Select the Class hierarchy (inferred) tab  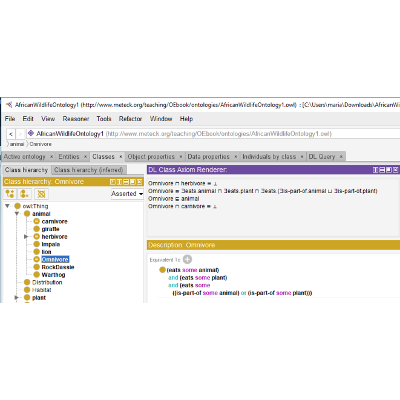point(89,170)
